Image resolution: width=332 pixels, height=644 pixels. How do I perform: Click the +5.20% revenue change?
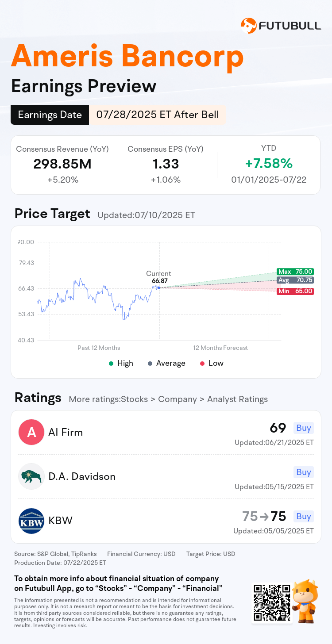(x=62, y=180)
